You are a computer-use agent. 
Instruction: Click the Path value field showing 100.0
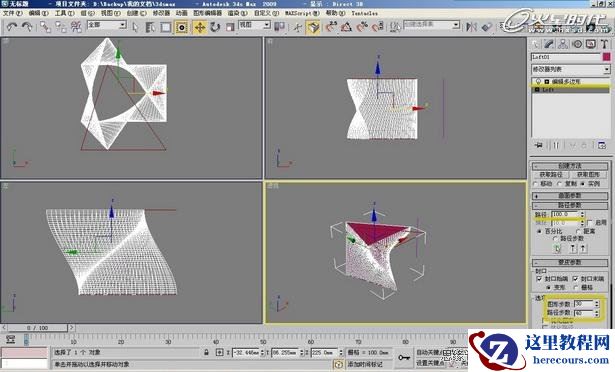point(565,214)
